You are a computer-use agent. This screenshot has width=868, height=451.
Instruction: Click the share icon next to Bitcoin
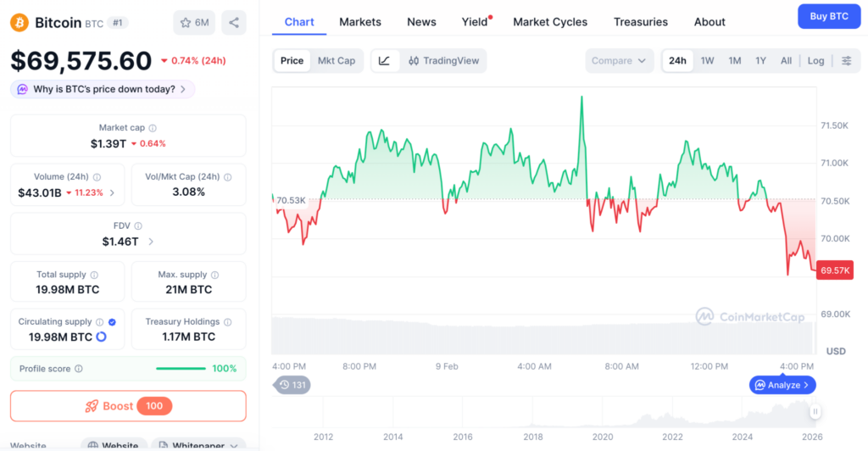234,22
